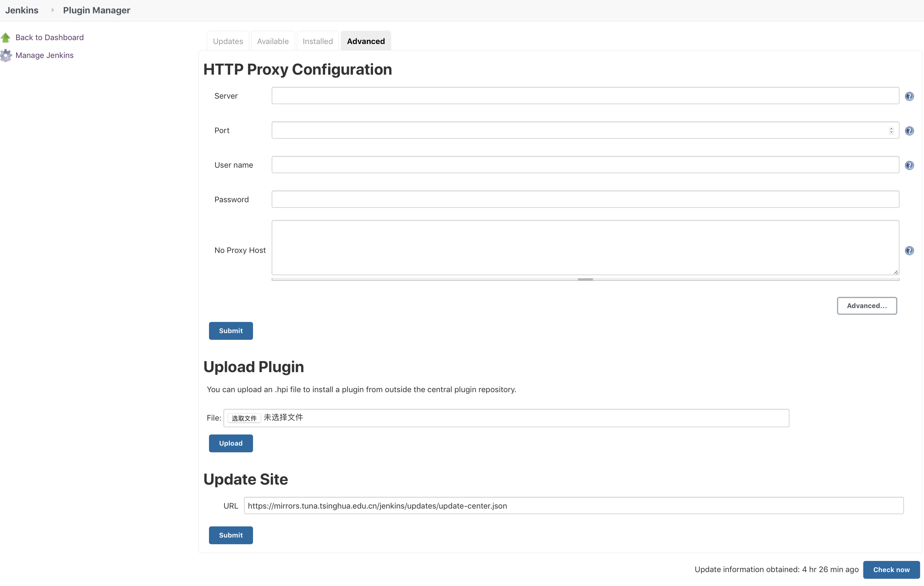This screenshot has width=924, height=586.
Task: Click the Password field label
Action: 231,199
